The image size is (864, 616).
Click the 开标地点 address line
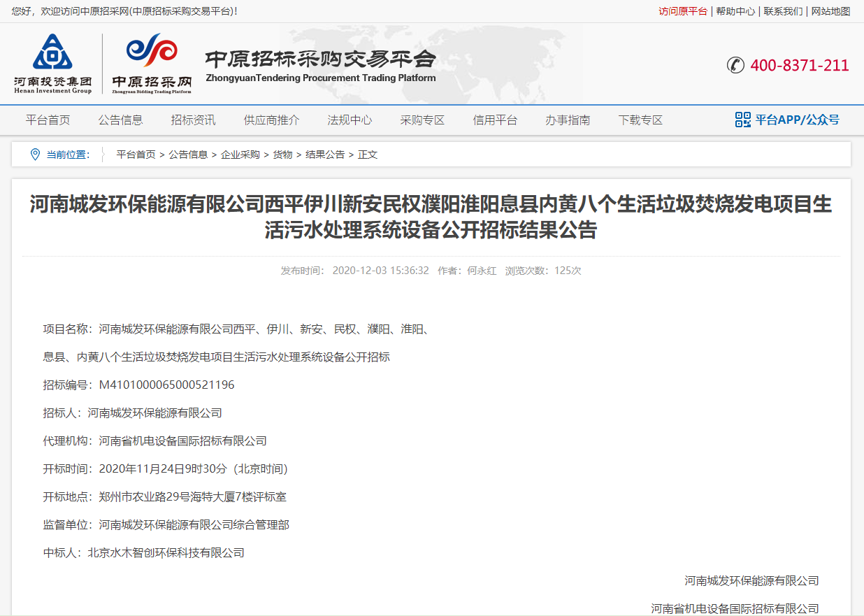(165, 496)
